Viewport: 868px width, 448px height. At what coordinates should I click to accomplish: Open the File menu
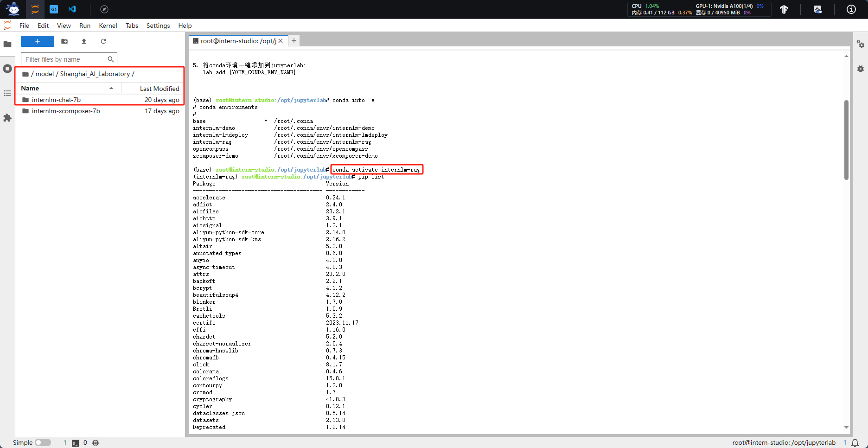pyautogui.click(x=25, y=26)
